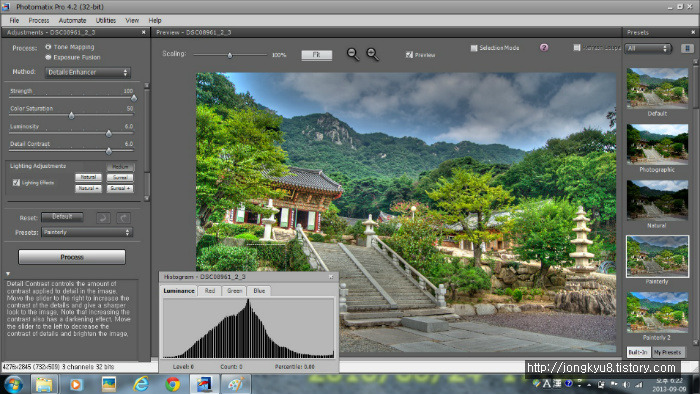The height and width of the screenshot is (394, 700).
Task: Click the zoom in magnifier icon
Action: pos(372,54)
